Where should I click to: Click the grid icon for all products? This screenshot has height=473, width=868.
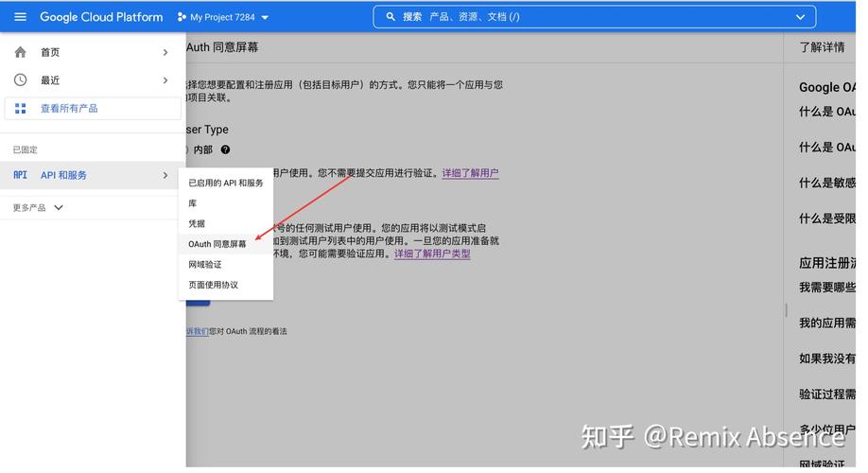tap(21, 109)
